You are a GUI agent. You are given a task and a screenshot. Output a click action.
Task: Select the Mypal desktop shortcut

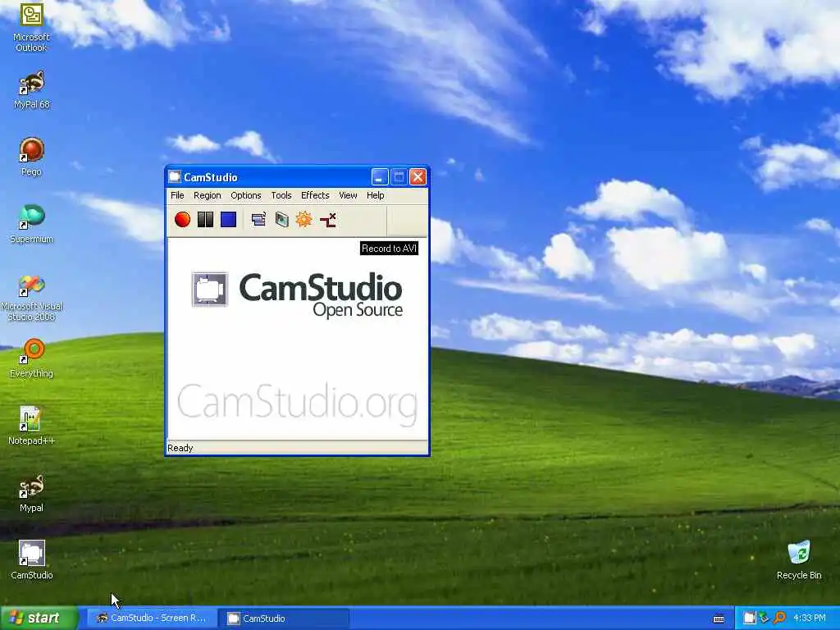click(x=32, y=493)
